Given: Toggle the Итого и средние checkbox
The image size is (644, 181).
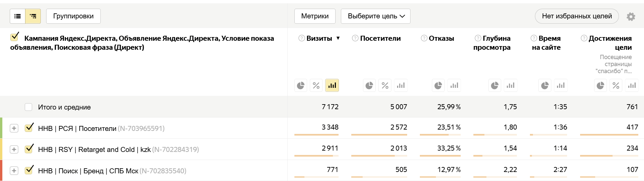Looking at the screenshot, I should 28,107.
